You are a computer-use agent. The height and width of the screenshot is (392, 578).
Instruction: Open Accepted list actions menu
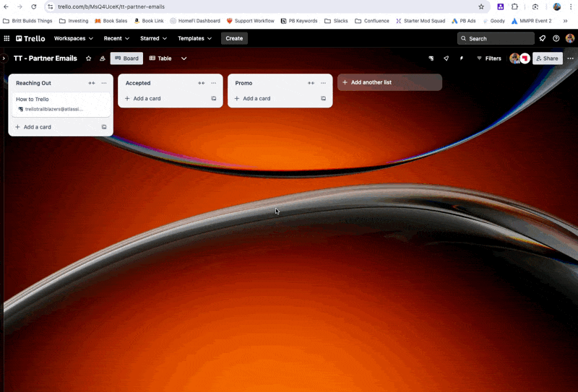tap(213, 83)
